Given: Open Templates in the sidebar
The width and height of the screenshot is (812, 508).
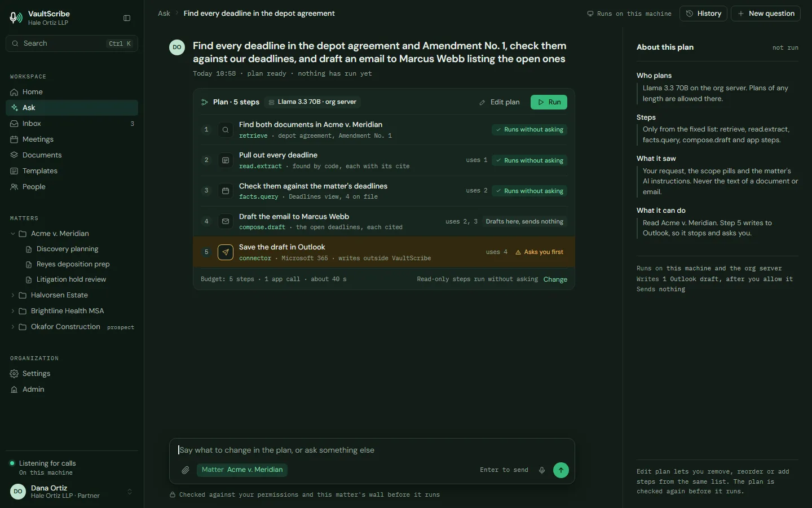Looking at the screenshot, I should coord(72,171).
